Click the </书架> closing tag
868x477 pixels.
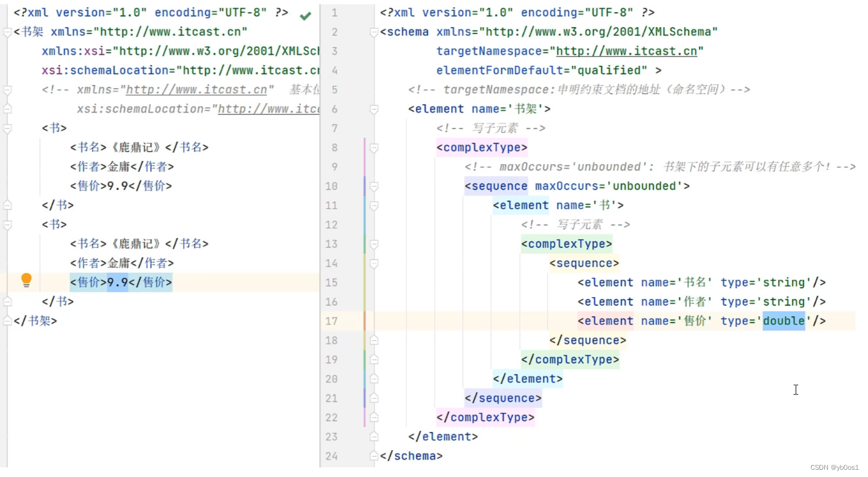[35, 321]
